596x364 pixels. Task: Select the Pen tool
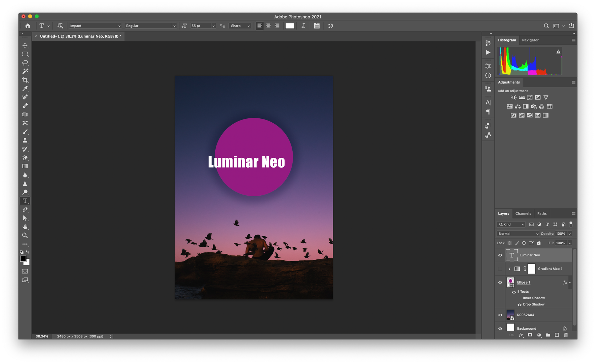pyautogui.click(x=25, y=209)
